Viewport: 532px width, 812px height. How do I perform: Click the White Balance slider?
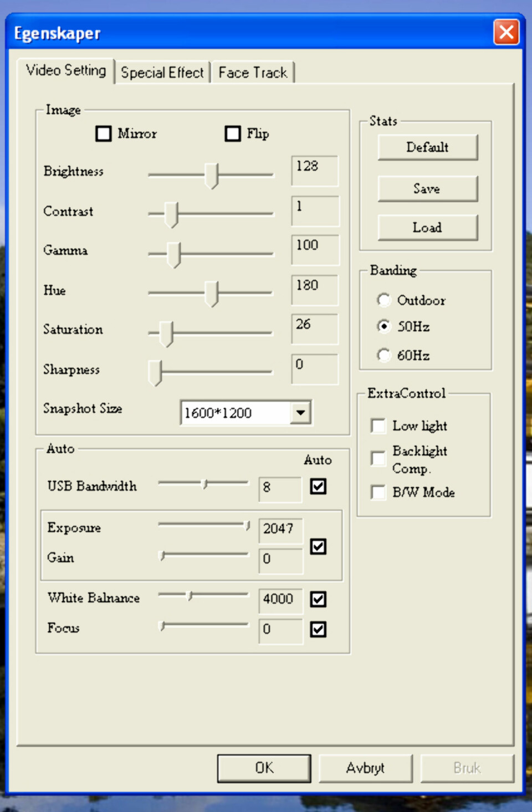(203, 595)
